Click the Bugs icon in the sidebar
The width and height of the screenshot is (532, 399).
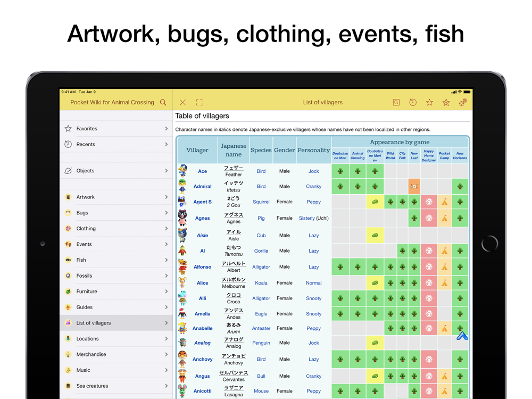click(68, 213)
